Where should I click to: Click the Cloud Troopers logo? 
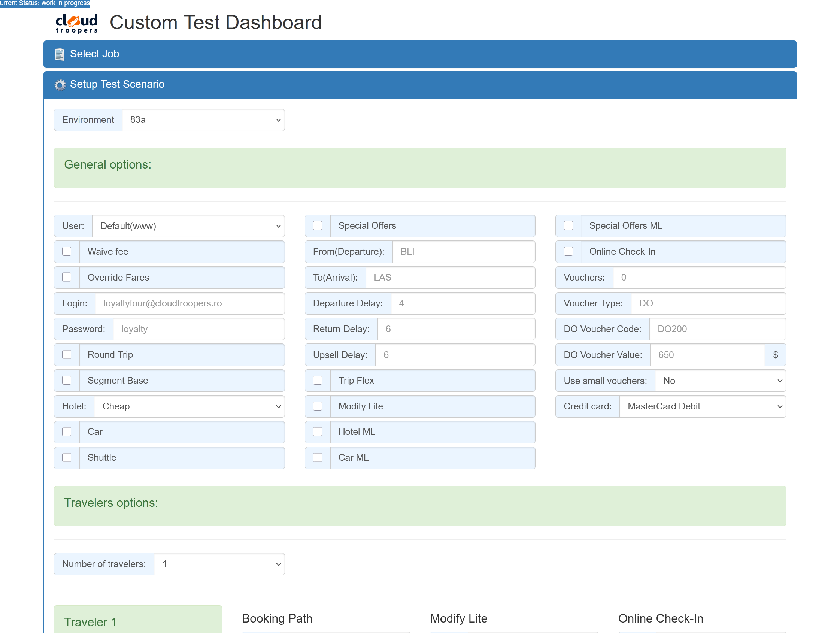76,24
